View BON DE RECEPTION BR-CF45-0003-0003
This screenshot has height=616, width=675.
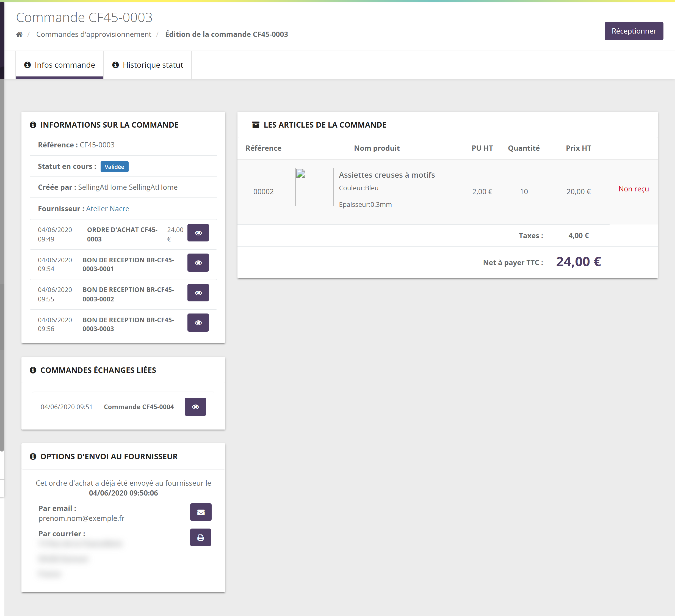pyautogui.click(x=198, y=323)
